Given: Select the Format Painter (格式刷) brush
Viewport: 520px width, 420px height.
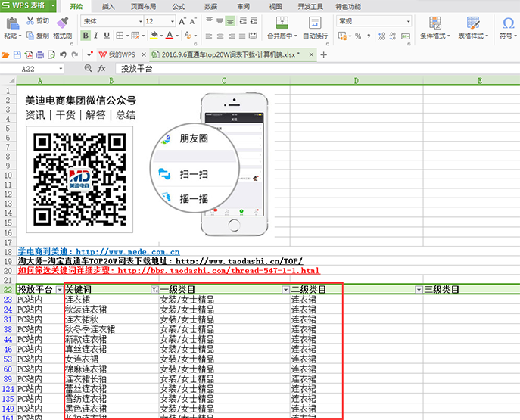Looking at the screenshot, I should (62, 22).
